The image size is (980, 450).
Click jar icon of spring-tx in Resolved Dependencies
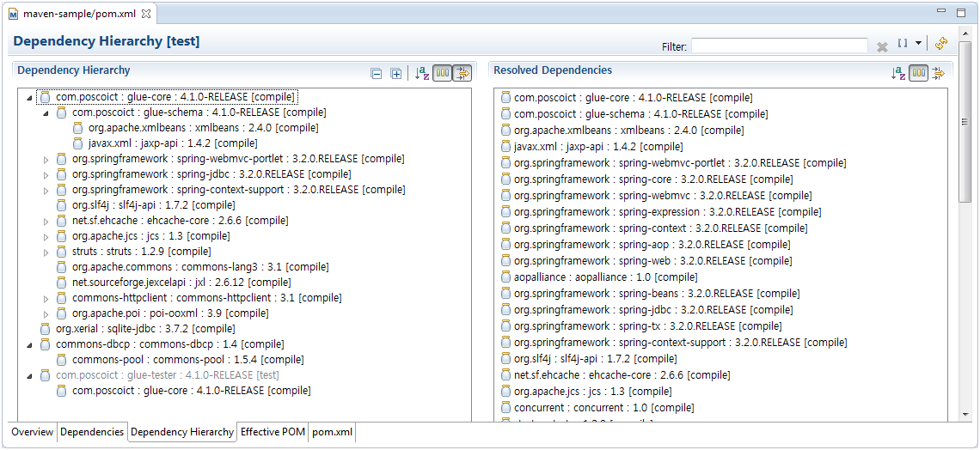tap(506, 326)
